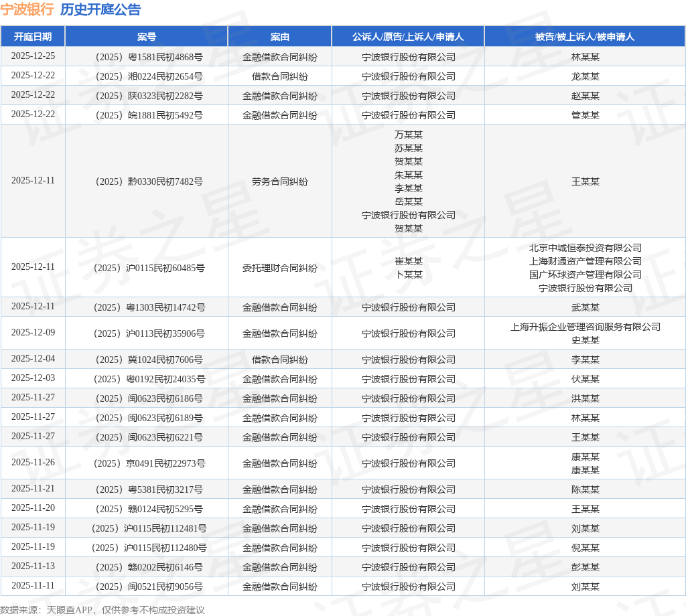Viewport: 686px width, 616px height.
Task: Select the 公诉人/原告/上诉人/申请人 column header
Action: tap(408, 37)
